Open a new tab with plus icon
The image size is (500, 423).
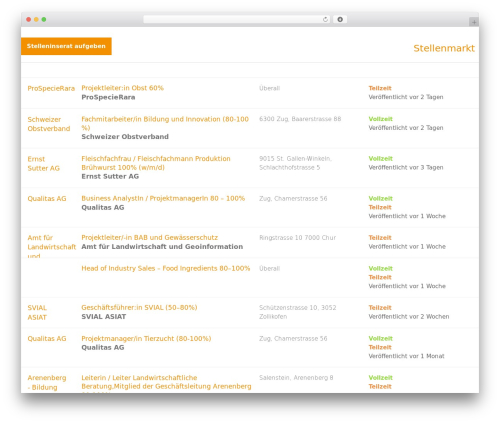pyautogui.click(x=474, y=22)
